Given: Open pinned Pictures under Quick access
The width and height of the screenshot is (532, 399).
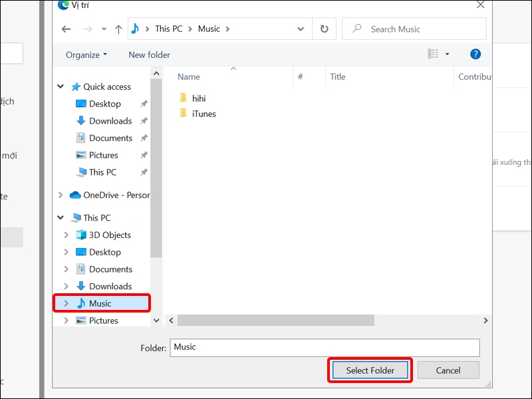Looking at the screenshot, I should click(x=104, y=155).
